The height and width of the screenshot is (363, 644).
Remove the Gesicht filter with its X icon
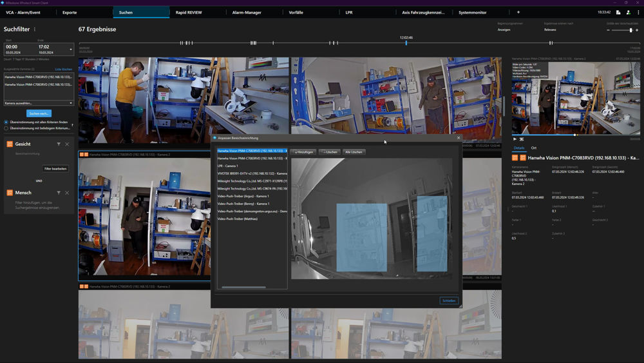click(67, 144)
